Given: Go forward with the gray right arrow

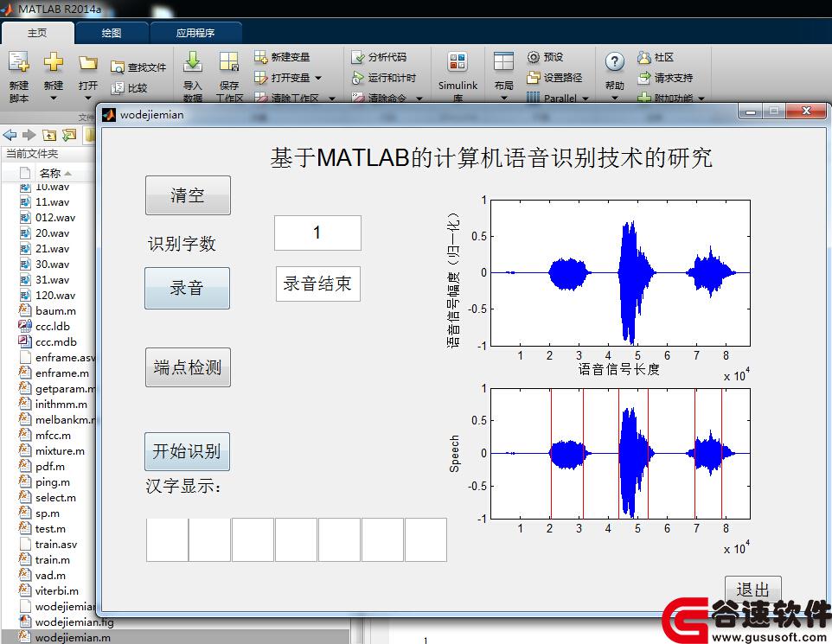Looking at the screenshot, I should pyautogui.click(x=29, y=135).
